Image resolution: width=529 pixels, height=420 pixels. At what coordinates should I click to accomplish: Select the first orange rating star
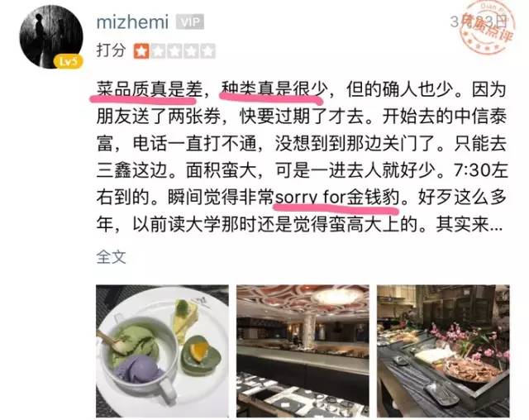click(141, 51)
